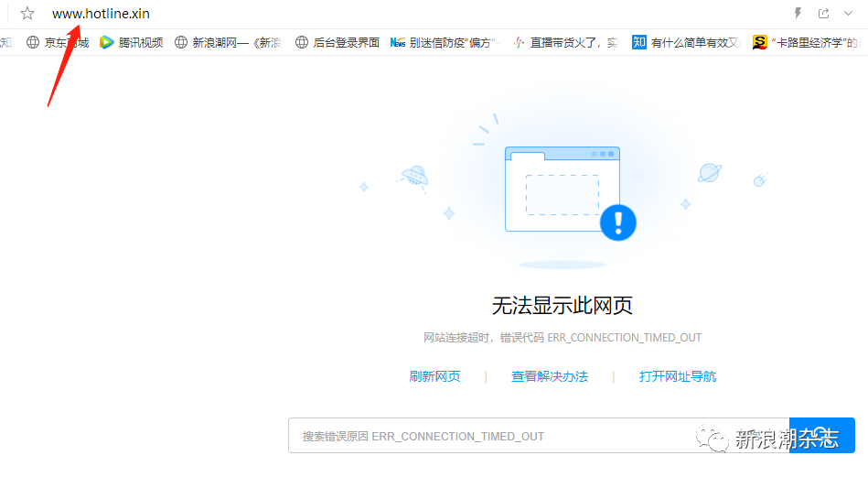Open the 新浪潮网 bookmark

[x=228, y=43]
